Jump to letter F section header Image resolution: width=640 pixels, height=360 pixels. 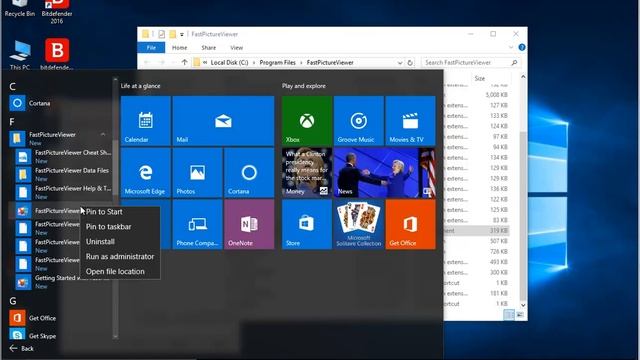coord(12,122)
